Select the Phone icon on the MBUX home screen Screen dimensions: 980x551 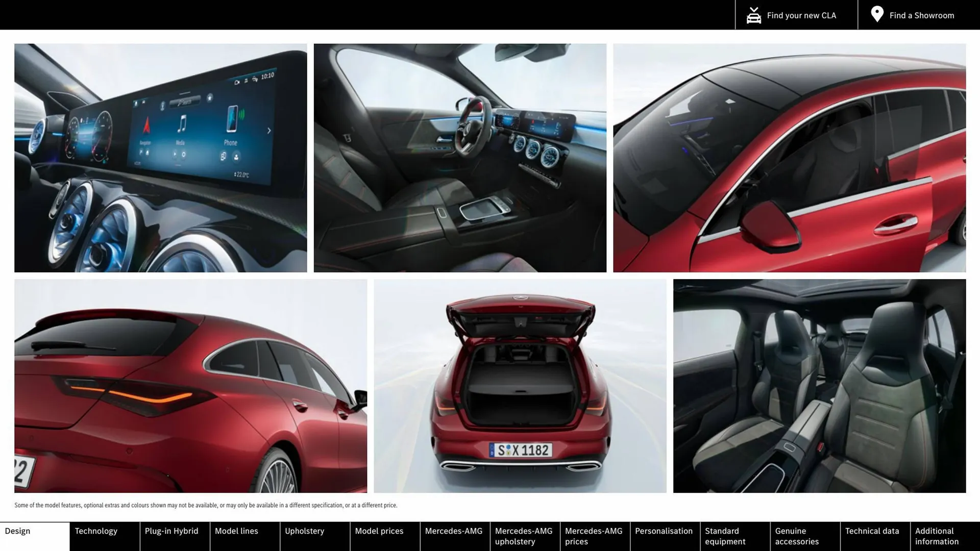(x=232, y=119)
